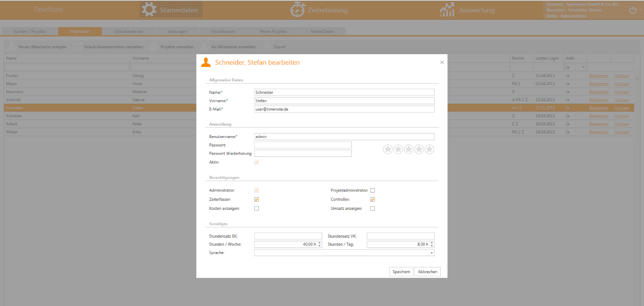Enable the Projektadministrator checkbox

[x=373, y=191]
